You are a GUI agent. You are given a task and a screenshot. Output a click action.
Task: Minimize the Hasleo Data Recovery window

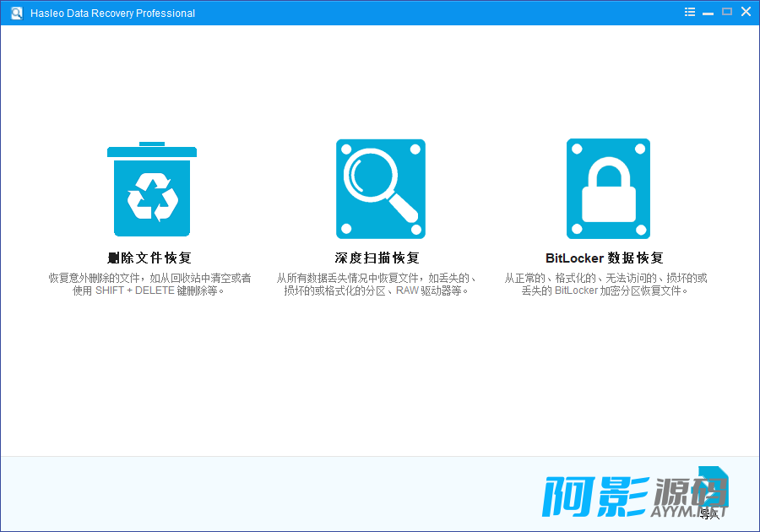(x=708, y=13)
